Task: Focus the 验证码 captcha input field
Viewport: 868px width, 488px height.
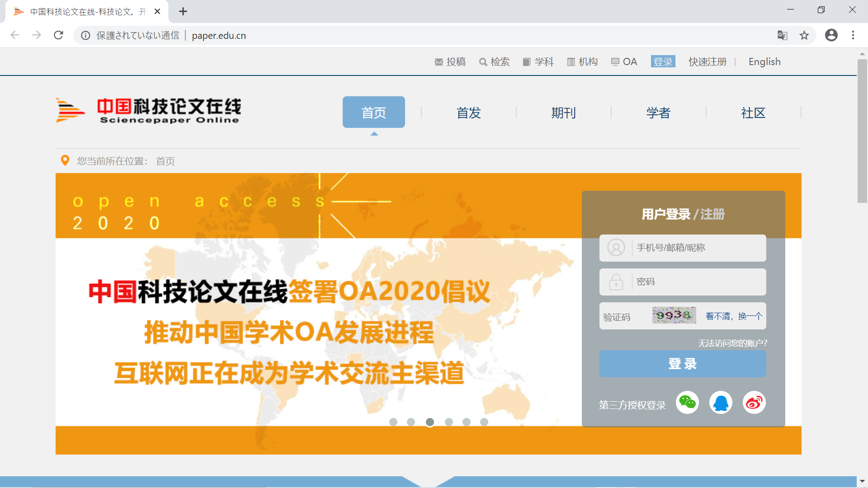Action: click(x=626, y=316)
